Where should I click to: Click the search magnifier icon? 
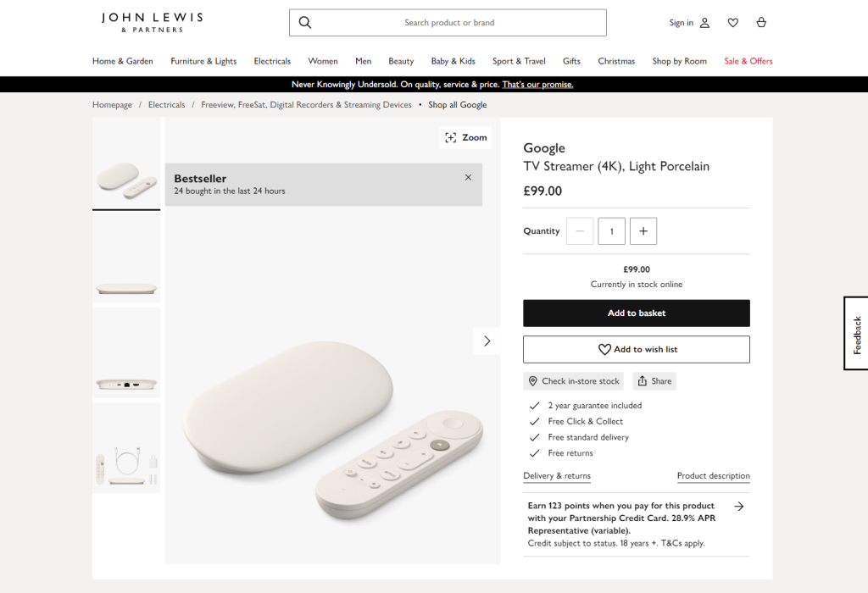click(305, 23)
